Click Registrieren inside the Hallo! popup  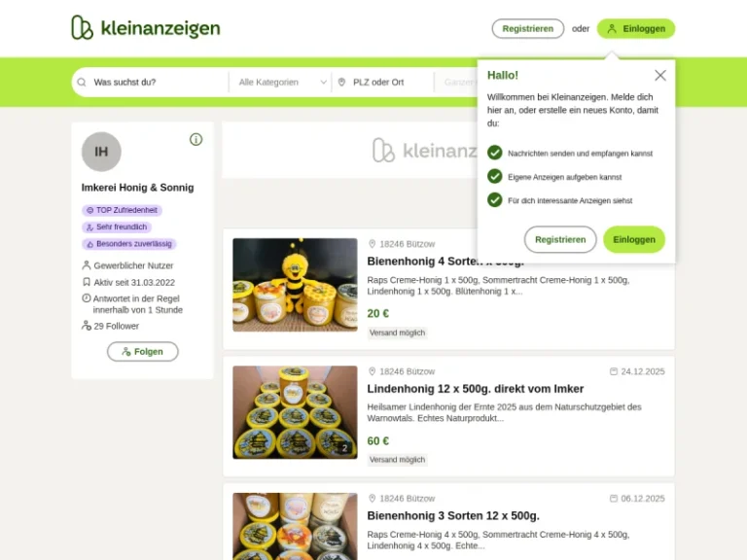pos(560,239)
